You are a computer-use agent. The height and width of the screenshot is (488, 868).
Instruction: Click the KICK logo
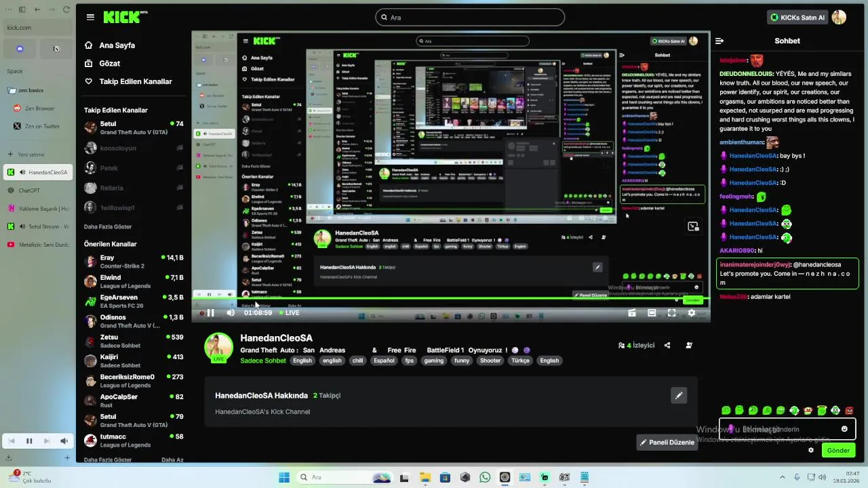click(125, 17)
